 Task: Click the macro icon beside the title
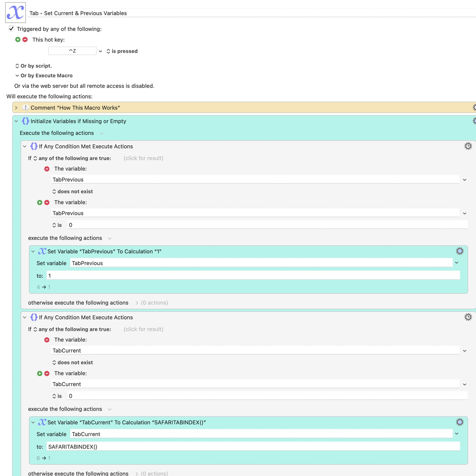pos(15,13)
